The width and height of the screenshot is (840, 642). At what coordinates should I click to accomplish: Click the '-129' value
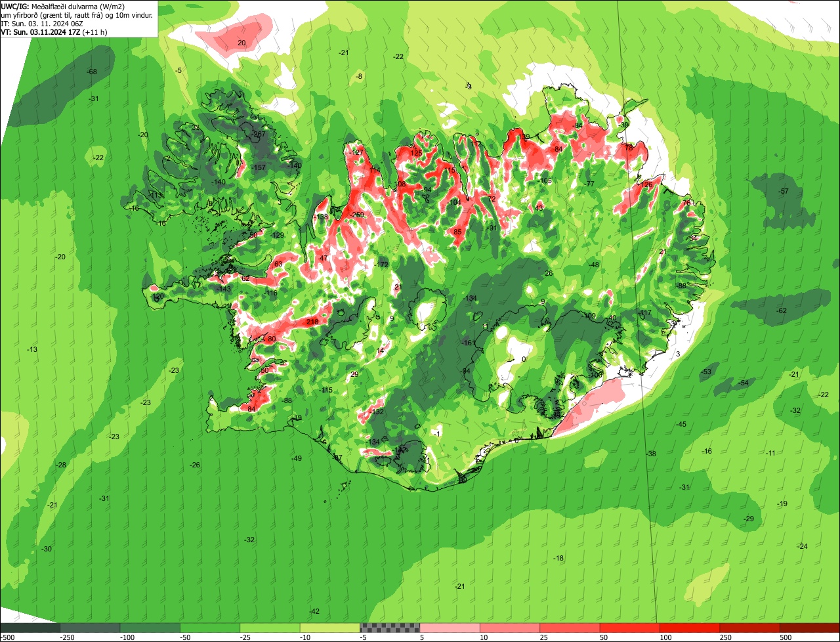click(x=278, y=236)
